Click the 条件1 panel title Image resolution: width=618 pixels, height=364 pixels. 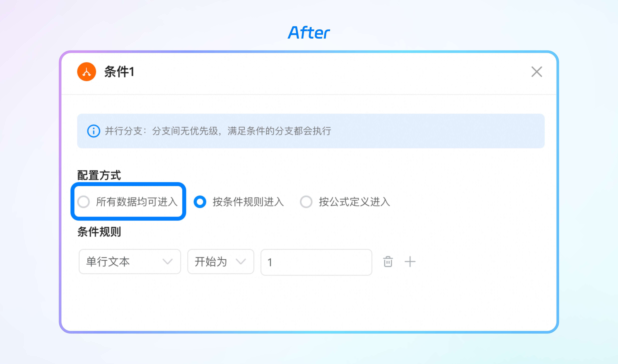(119, 72)
